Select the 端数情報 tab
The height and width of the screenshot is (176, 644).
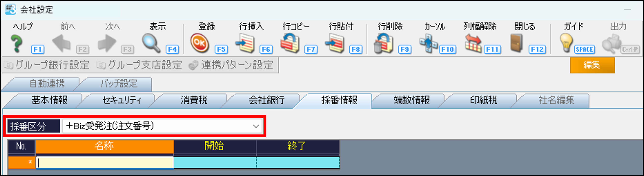(x=412, y=101)
